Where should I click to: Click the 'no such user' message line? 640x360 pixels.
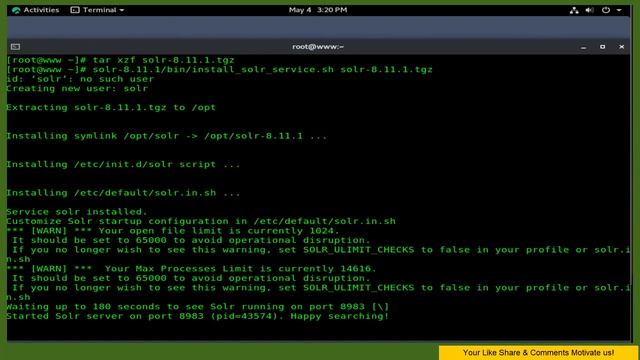coord(80,79)
